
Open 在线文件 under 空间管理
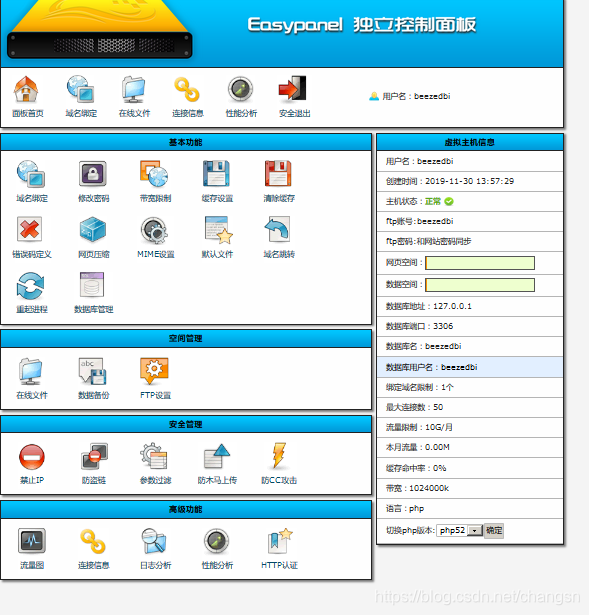pyautogui.click(x=31, y=371)
